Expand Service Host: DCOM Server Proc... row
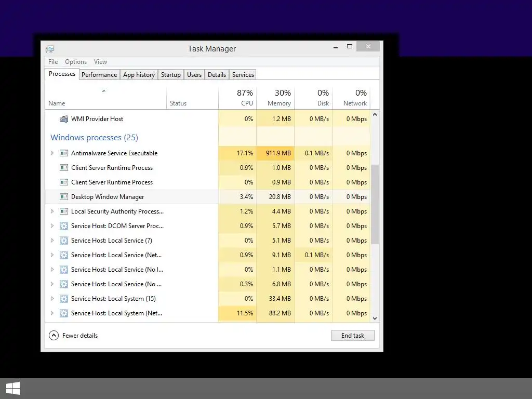The height and width of the screenshot is (399, 532). tap(52, 226)
